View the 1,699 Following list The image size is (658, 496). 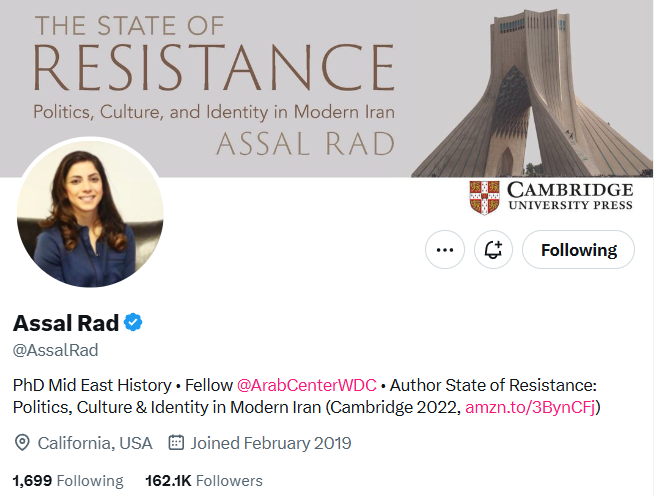68,481
